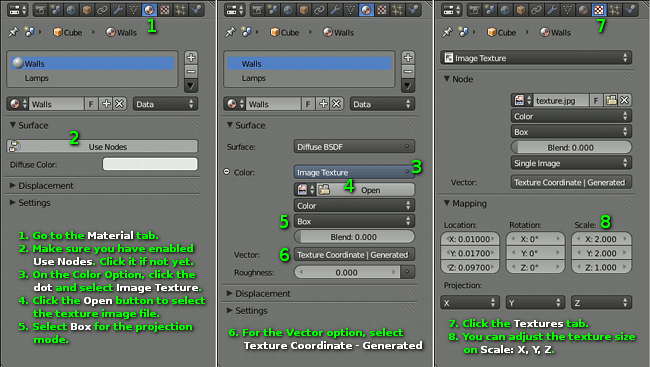Open the Single Image source dropdown
This screenshot has width=650, height=367.
point(571,163)
